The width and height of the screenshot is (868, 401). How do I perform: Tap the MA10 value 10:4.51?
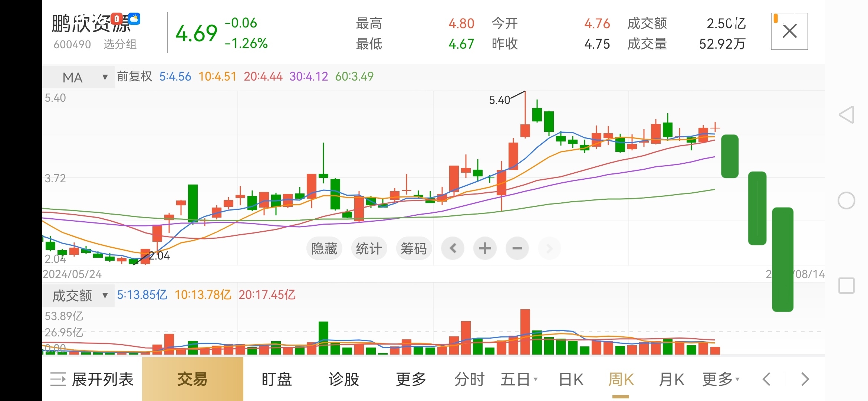point(217,76)
